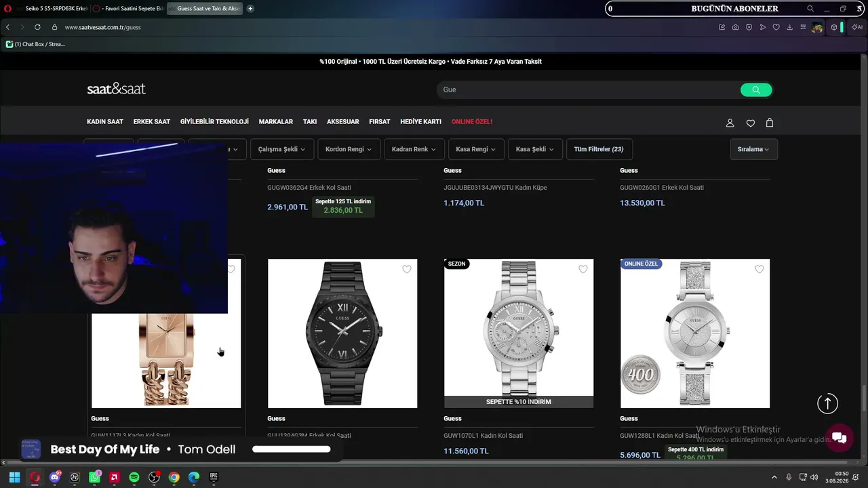Screen dimensions: 868x488
Task: Open GUGW0260G1 Erkek Kol Saati link
Action: point(662,188)
